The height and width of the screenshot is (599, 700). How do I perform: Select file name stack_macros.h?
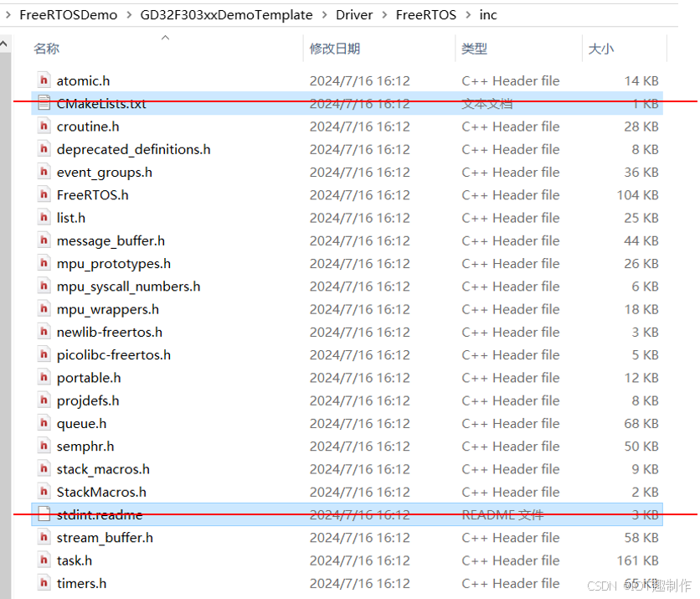103,469
